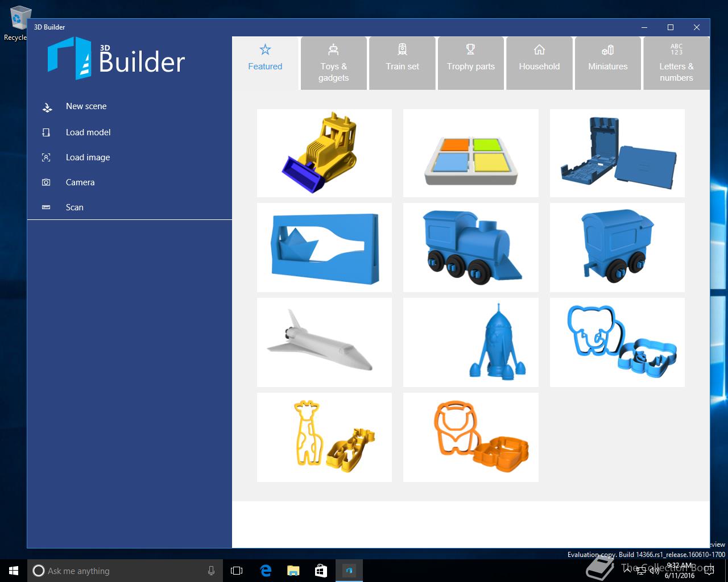Open the giraffe cookie cutter model
Screen dimensions: 728x582
coord(324,438)
